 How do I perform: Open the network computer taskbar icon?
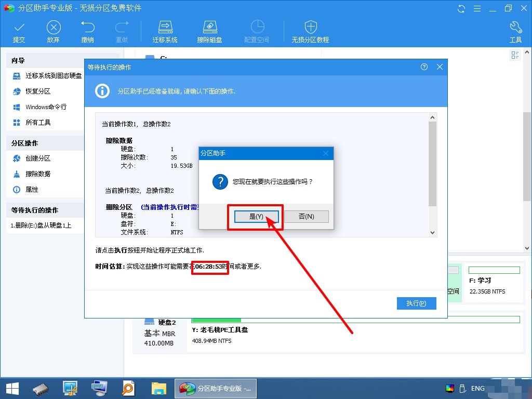point(70,389)
